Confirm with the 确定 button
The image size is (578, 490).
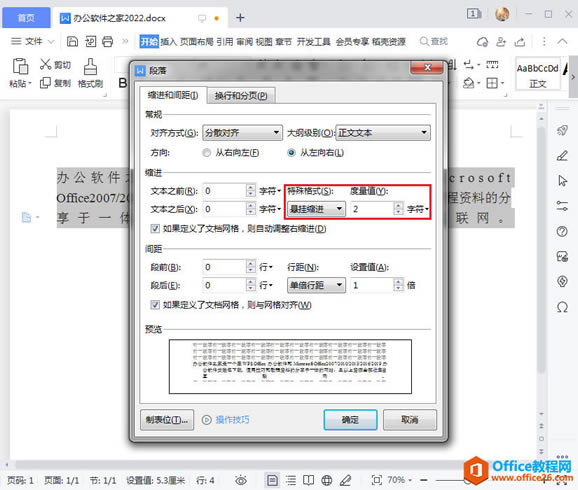[x=350, y=420]
